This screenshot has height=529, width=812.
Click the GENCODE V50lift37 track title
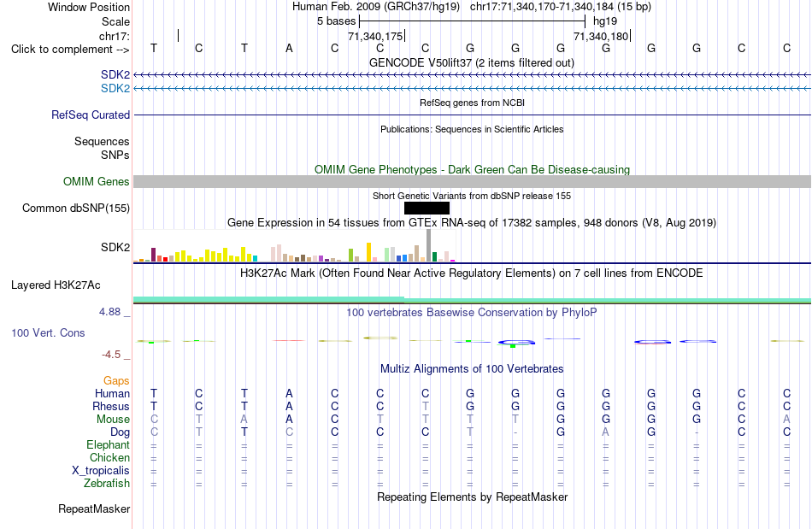pyautogui.click(x=471, y=63)
